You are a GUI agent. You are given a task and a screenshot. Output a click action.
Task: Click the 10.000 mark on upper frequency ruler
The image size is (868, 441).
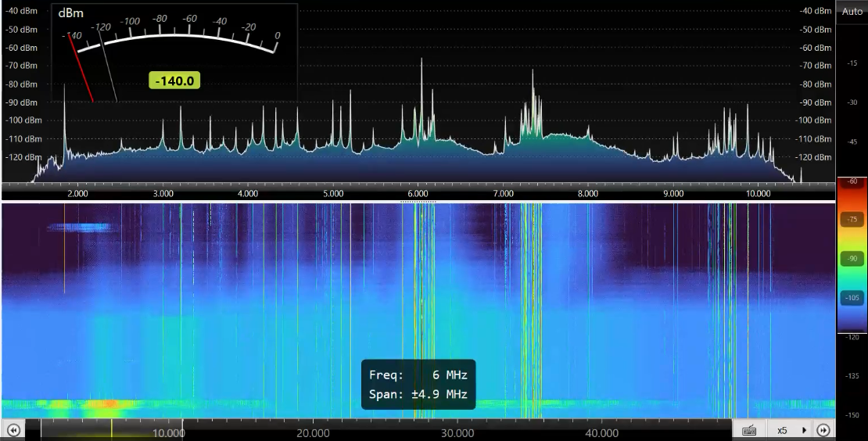pyautogui.click(x=759, y=192)
